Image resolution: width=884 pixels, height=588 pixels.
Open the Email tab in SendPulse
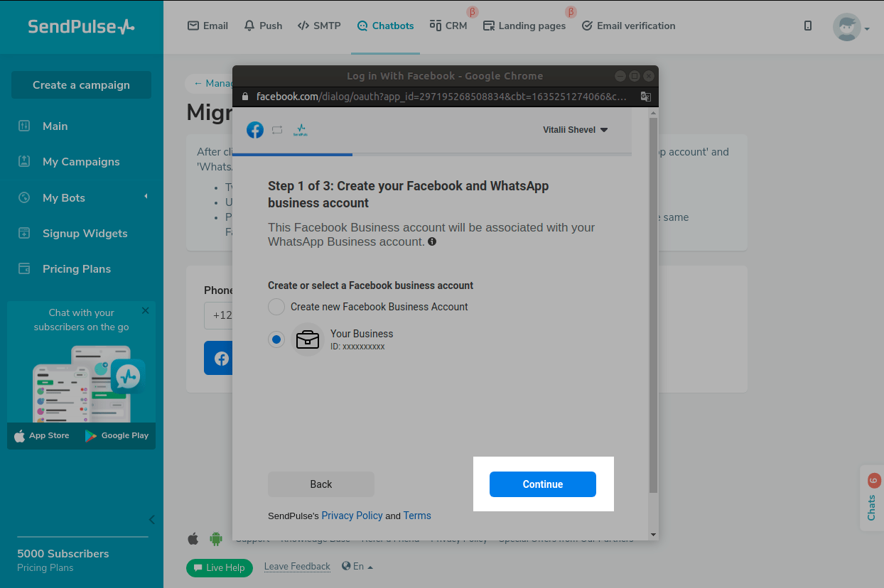[207, 26]
